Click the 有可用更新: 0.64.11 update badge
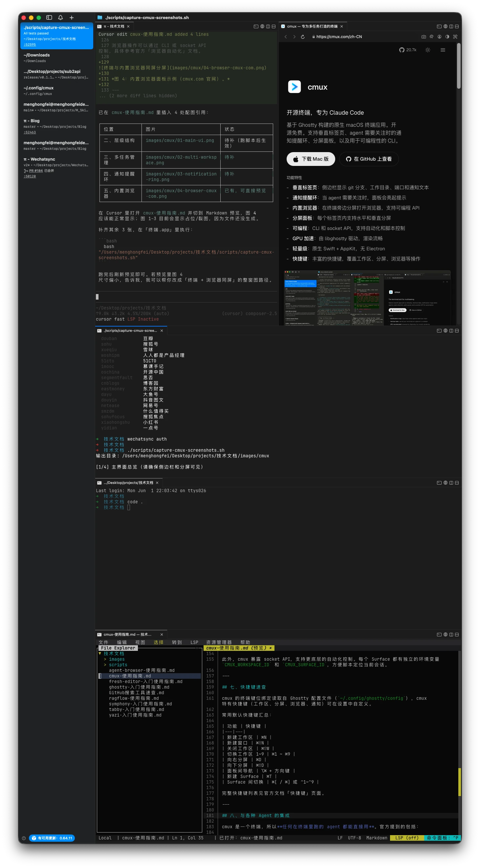The width and height of the screenshot is (480, 868). tap(52, 838)
